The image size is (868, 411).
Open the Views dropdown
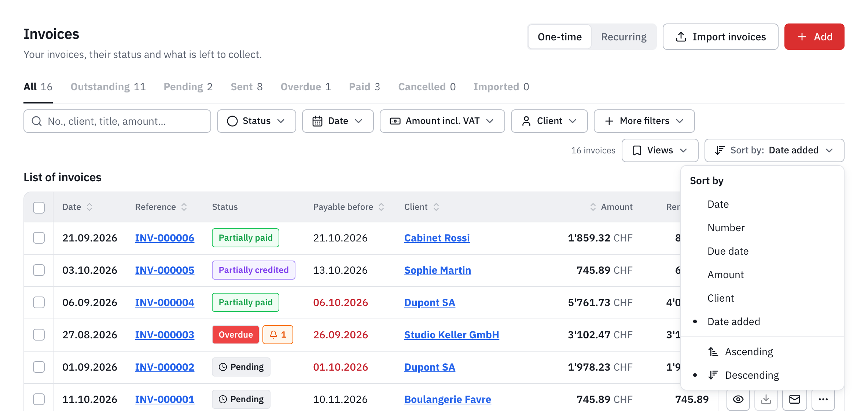660,150
